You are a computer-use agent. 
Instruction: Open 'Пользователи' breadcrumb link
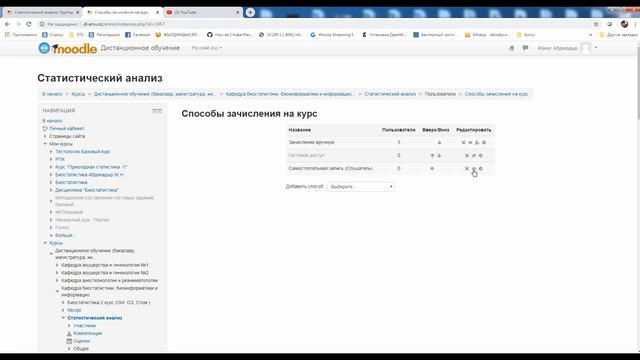[440, 94]
